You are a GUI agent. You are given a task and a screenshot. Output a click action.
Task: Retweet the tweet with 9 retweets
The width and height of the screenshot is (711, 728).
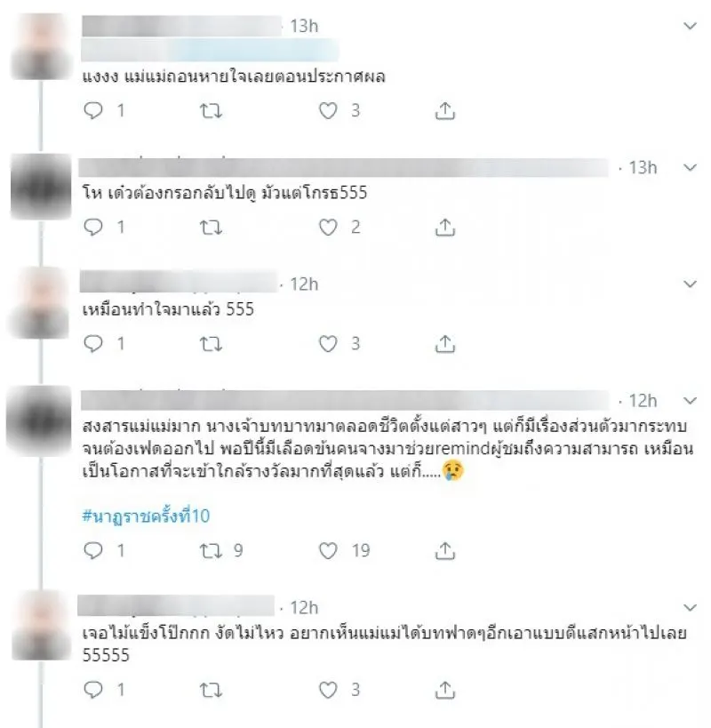point(211,550)
